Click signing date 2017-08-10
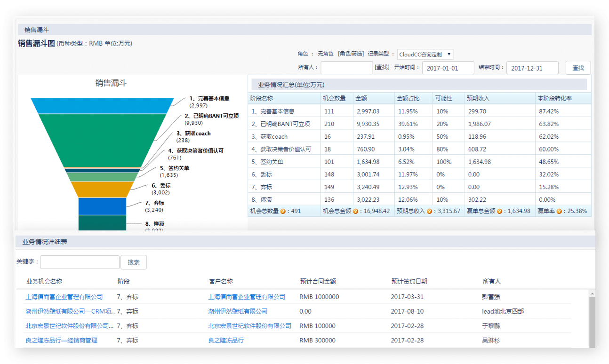Image resolution: width=609 pixels, height=364 pixels. tap(407, 311)
